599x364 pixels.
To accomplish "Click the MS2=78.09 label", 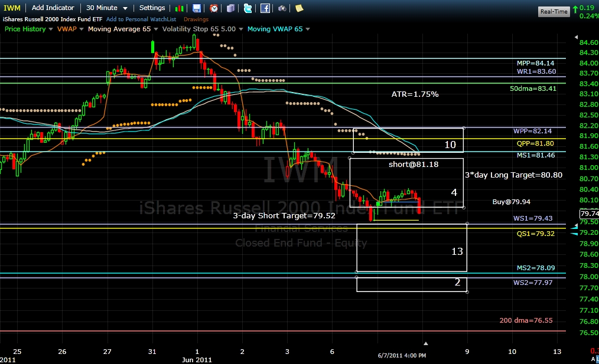I will tap(536, 268).
